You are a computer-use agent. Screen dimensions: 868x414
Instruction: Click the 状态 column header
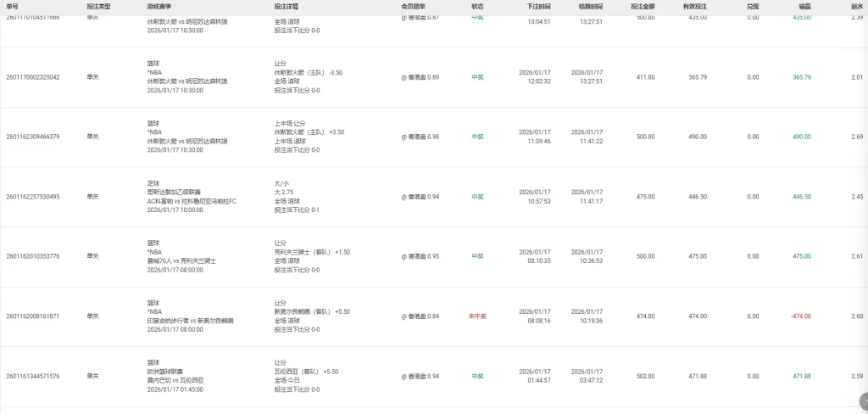(x=477, y=6)
